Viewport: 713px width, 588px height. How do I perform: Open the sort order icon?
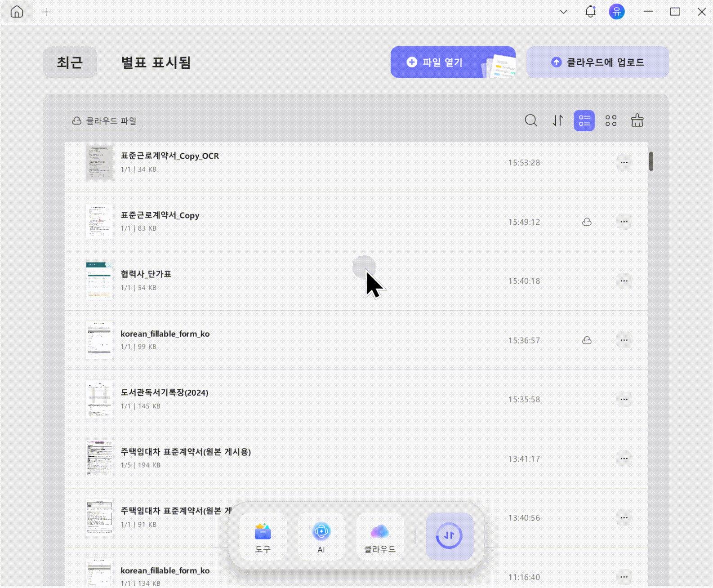click(x=557, y=120)
